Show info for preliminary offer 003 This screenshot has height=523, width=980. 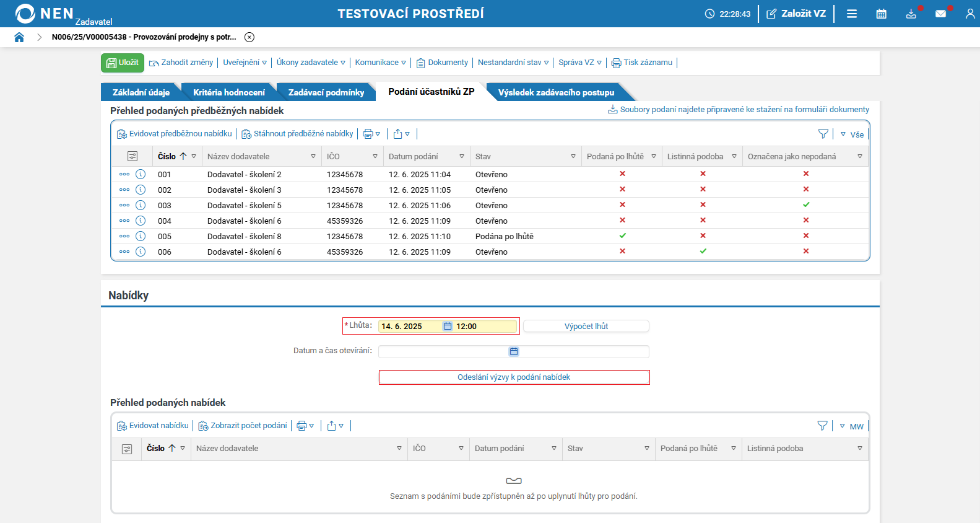pos(141,205)
